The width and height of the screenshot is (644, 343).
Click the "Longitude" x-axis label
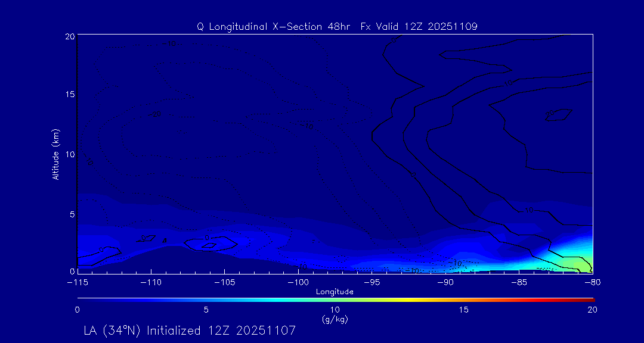coord(335,292)
